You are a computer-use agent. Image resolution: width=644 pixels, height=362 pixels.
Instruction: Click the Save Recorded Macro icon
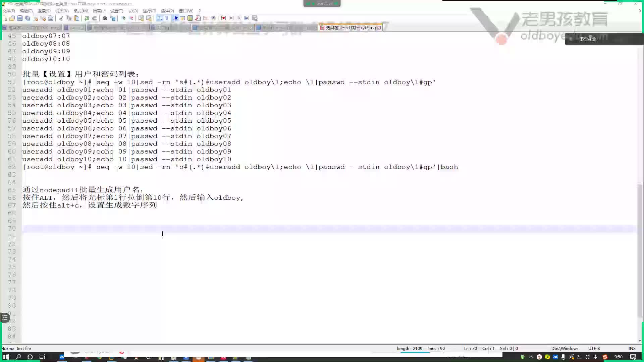[255, 18]
